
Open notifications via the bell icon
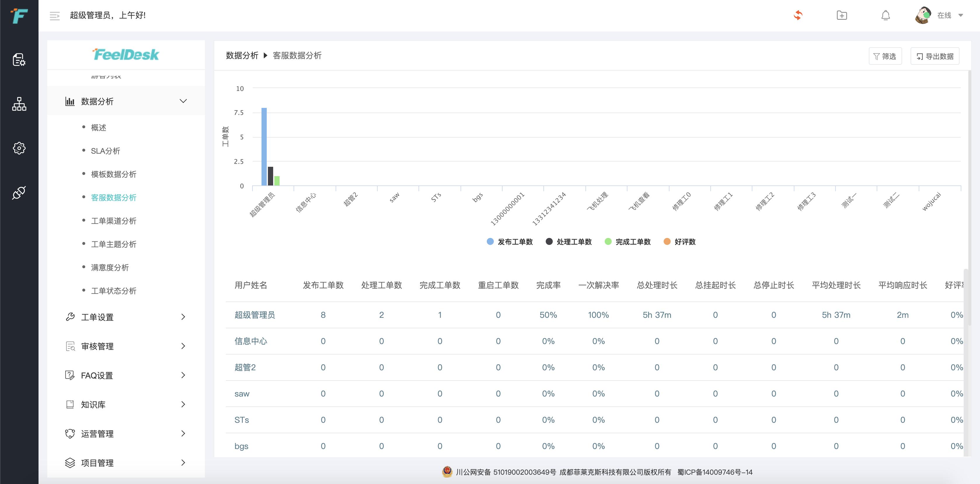(x=885, y=15)
